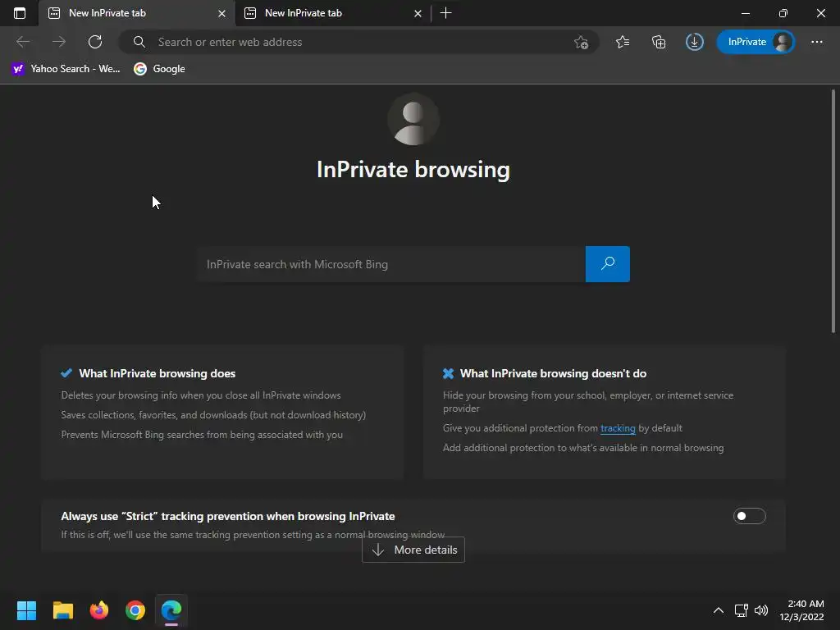The height and width of the screenshot is (630, 840).
Task: Open the tracking hyperlink
Action: click(618, 428)
